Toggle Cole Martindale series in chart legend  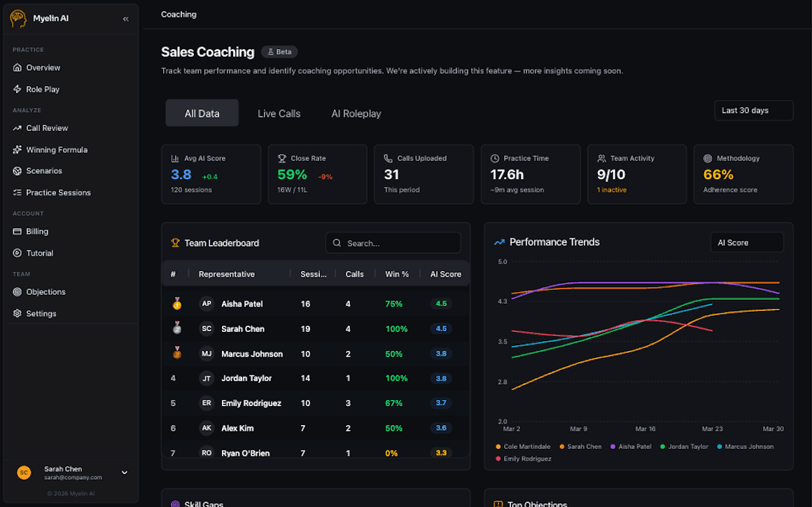pos(523,446)
